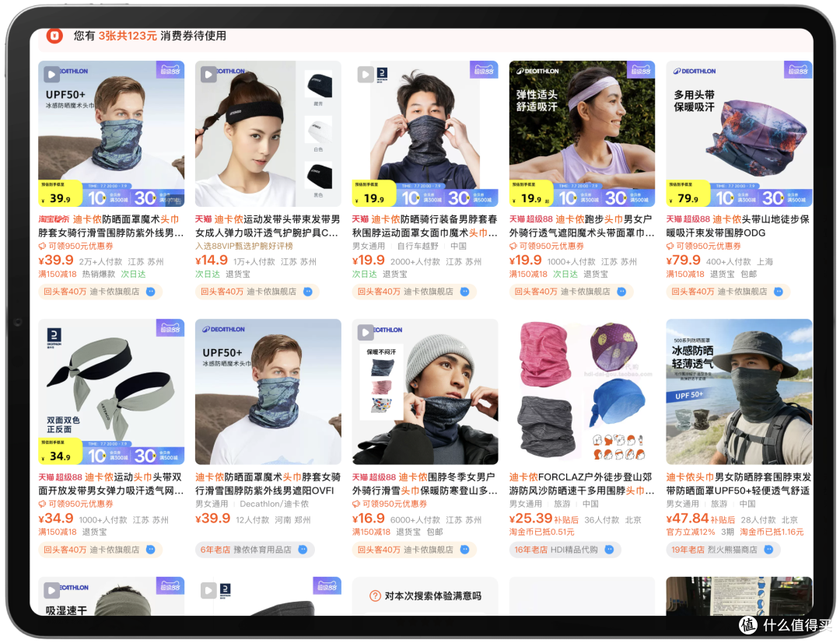Visit 迪卡侬旗舰店 under the ¥79.9 item
Screen dimensions: 840x643
tap(743, 292)
